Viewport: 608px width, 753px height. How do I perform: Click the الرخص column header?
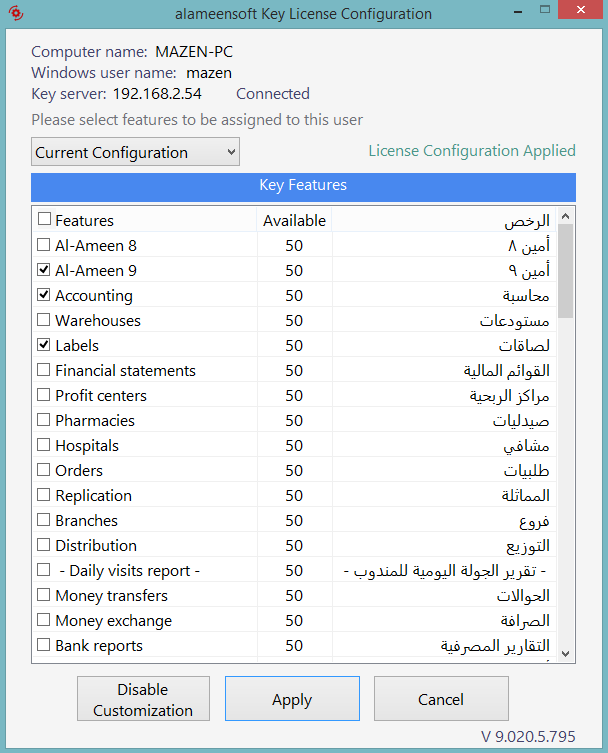[x=444, y=220]
